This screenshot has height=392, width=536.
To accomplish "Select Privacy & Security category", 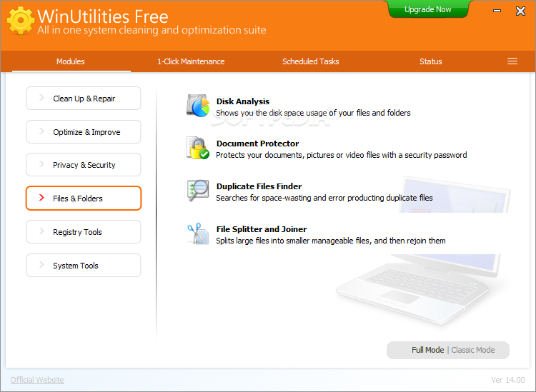I will [x=84, y=165].
